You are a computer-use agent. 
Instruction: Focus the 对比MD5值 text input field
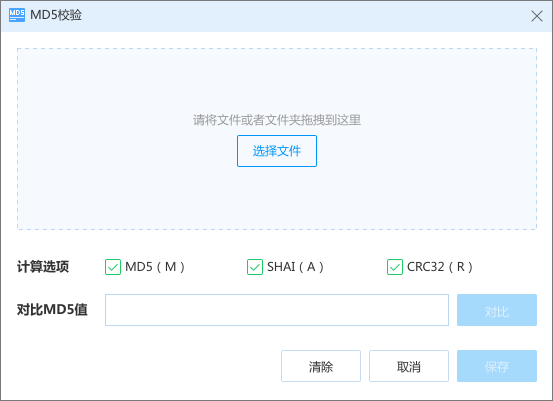click(277, 310)
